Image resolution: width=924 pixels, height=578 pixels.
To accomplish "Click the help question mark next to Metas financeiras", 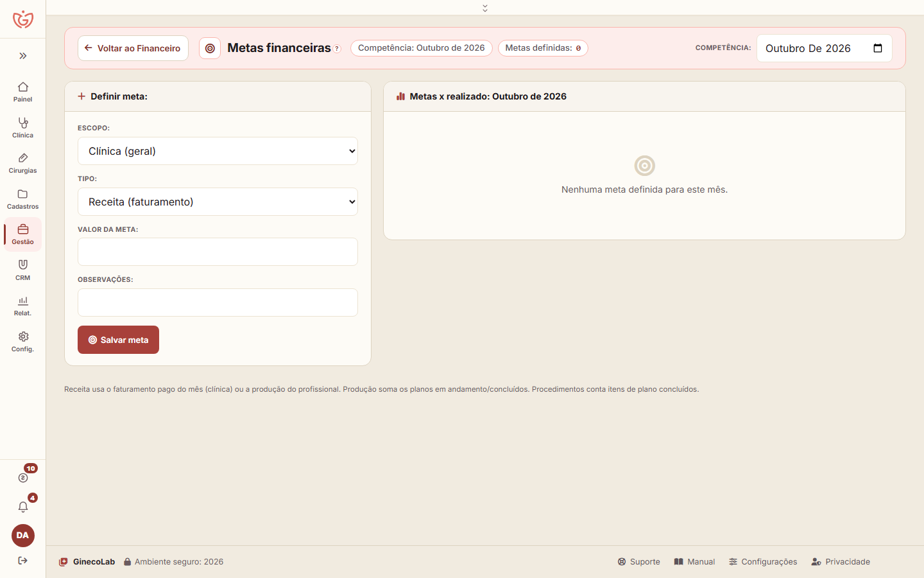I will (337, 49).
